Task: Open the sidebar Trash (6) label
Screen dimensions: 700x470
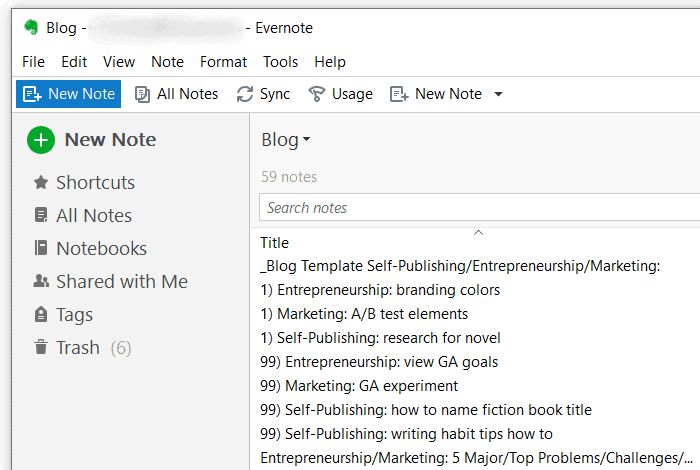Action: coord(94,347)
